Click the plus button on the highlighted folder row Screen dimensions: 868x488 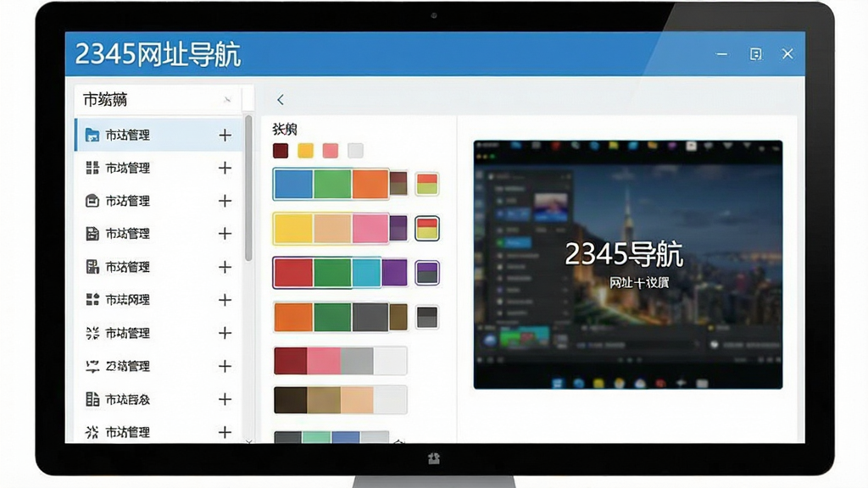point(225,135)
